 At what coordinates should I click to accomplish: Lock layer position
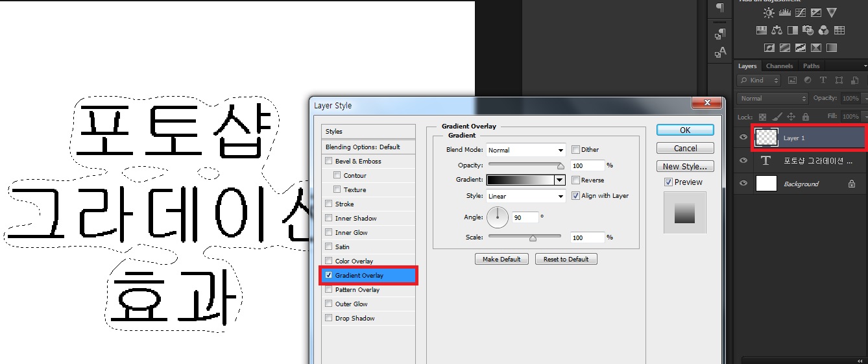click(791, 117)
